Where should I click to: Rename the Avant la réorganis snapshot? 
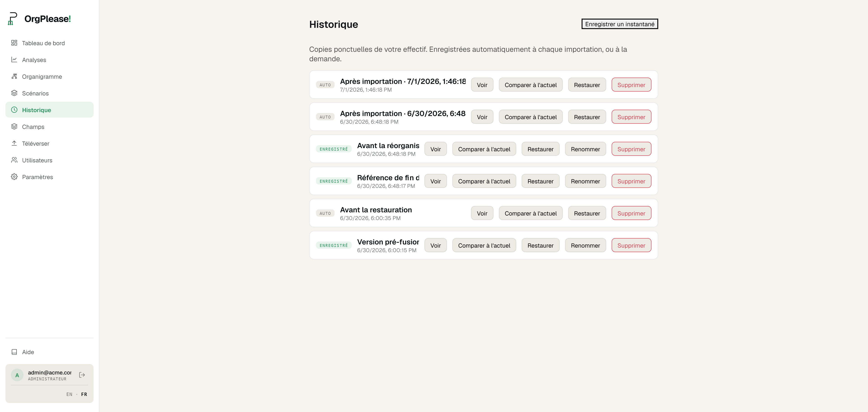pyautogui.click(x=585, y=149)
